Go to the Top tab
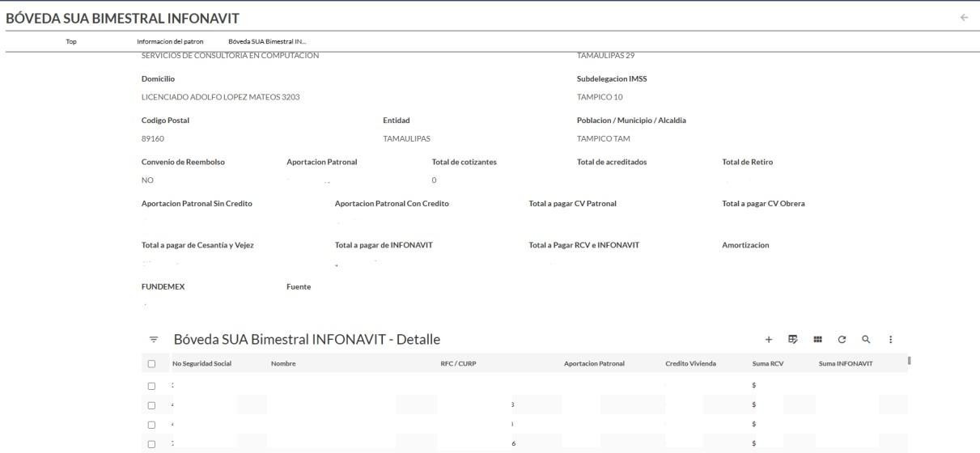Image resolution: width=980 pixels, height=453 pixels. pyautogui.click(x=71, y=40)
